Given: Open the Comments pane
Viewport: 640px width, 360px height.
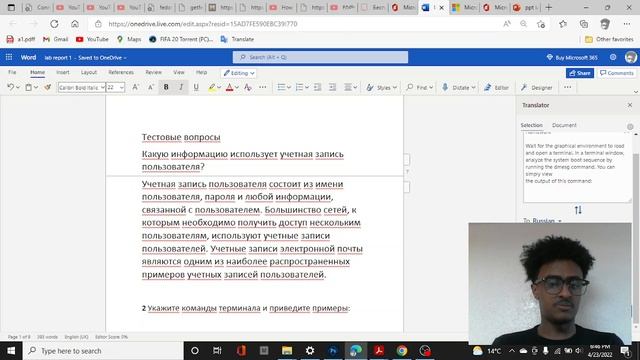Looking at the screenshot, I should tap(617, 73).
